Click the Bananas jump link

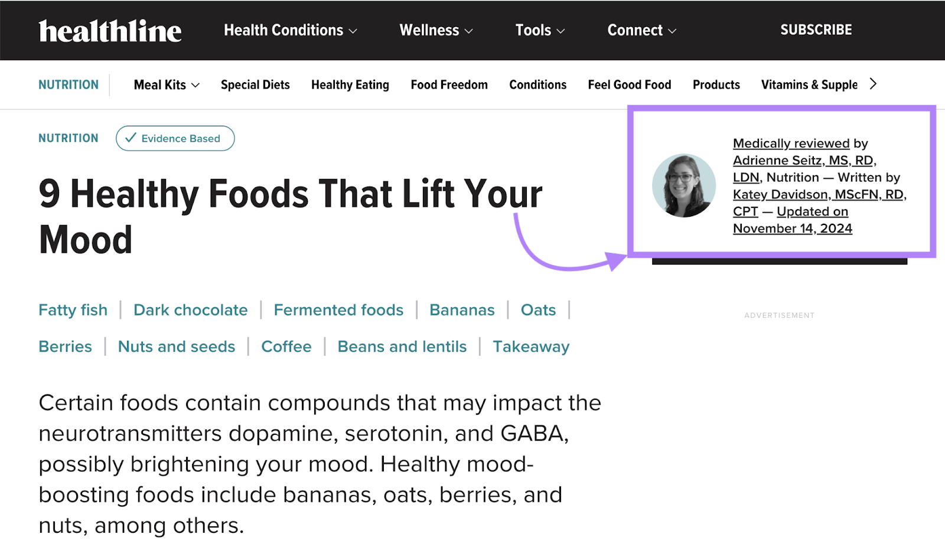pos(462,310)
